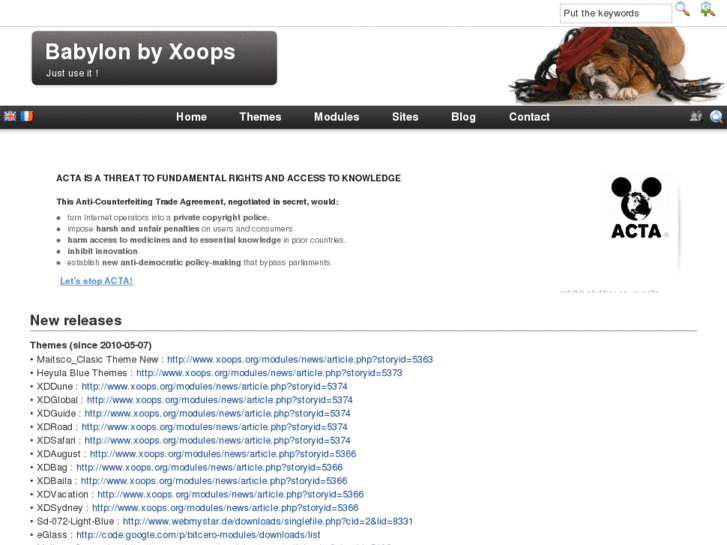
Task: Open the XDVacation article link
Action: 230,494
